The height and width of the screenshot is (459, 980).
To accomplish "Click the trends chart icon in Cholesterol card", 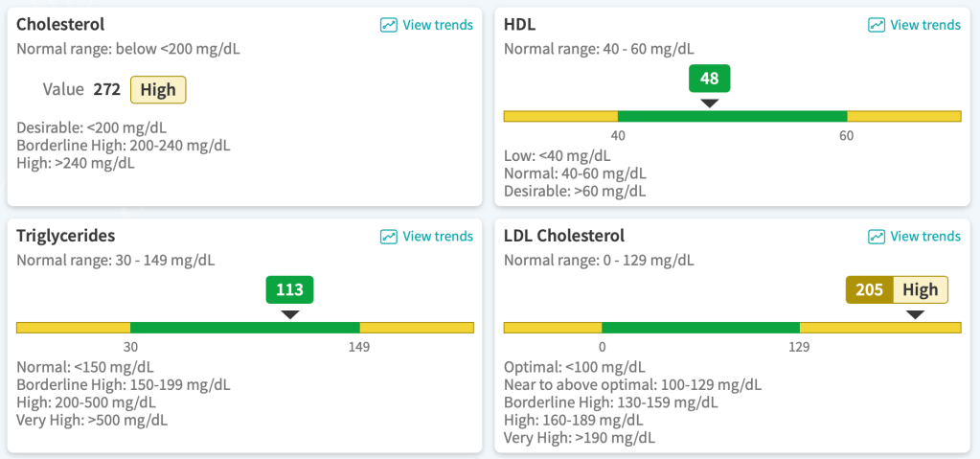I will pyautogui.click(x=389, y=25).
